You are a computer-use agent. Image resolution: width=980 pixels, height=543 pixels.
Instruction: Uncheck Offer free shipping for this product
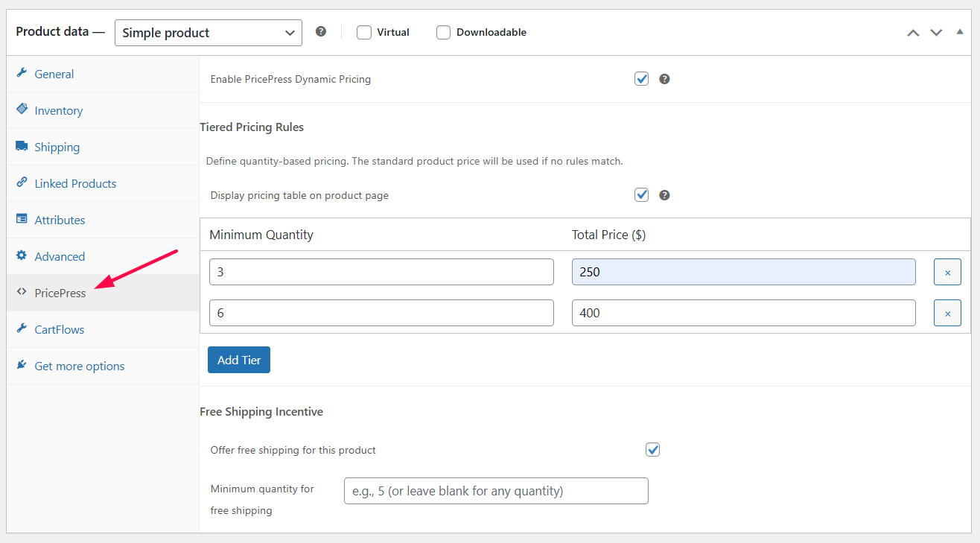click(653, 450)
